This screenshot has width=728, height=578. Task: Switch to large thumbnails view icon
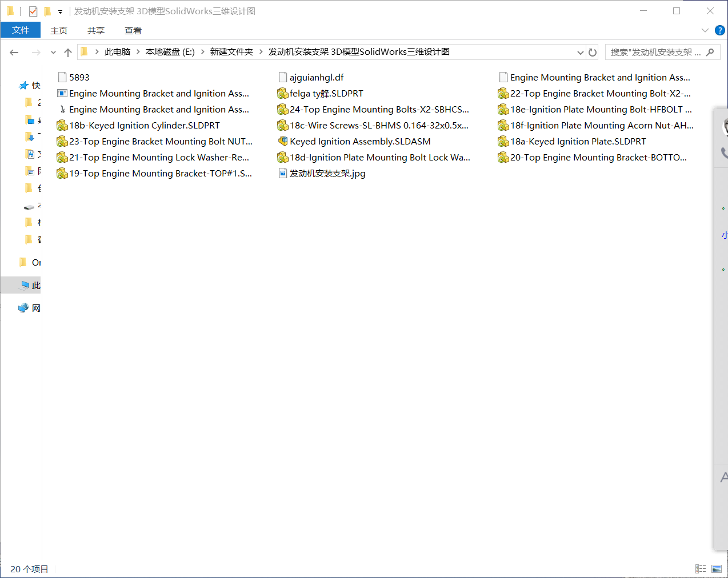point(717,569)
